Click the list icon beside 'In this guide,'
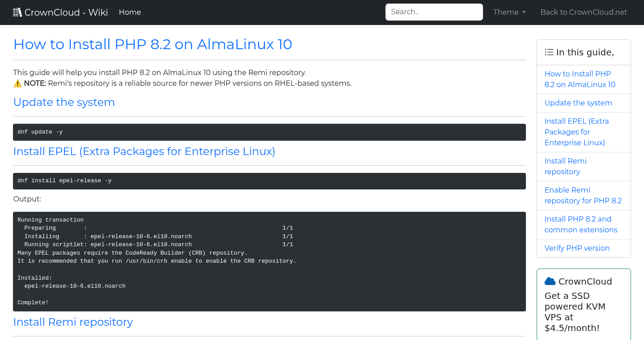The width and height of the screenshot is (644, 340). pos(549,52)
